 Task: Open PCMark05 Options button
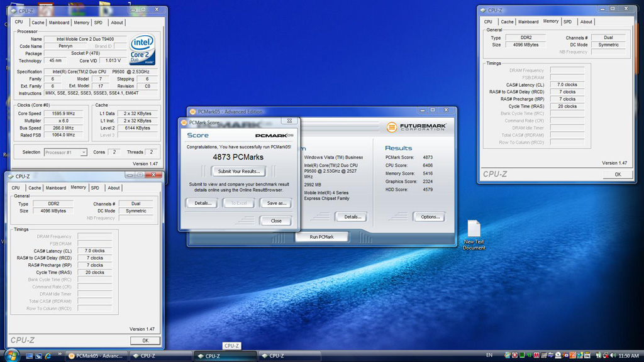pyautogui.click(x=430, y=217)
